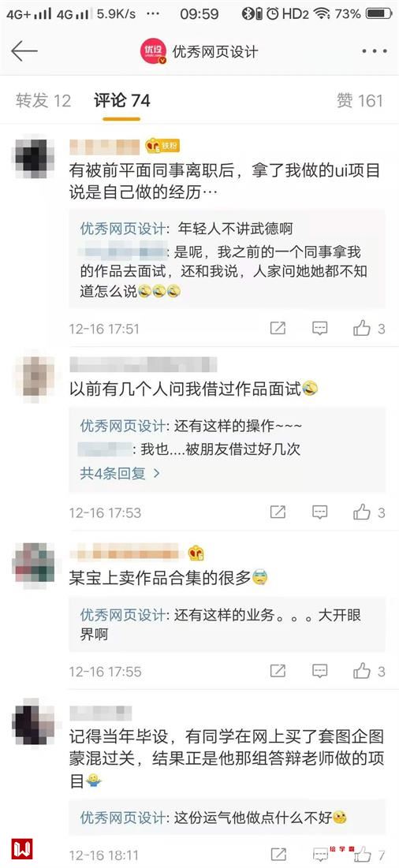The width and height of the screenshot is (399, 868).
Task: Like the 12-16 17:51 comment
Action: [x=362, y=328]
